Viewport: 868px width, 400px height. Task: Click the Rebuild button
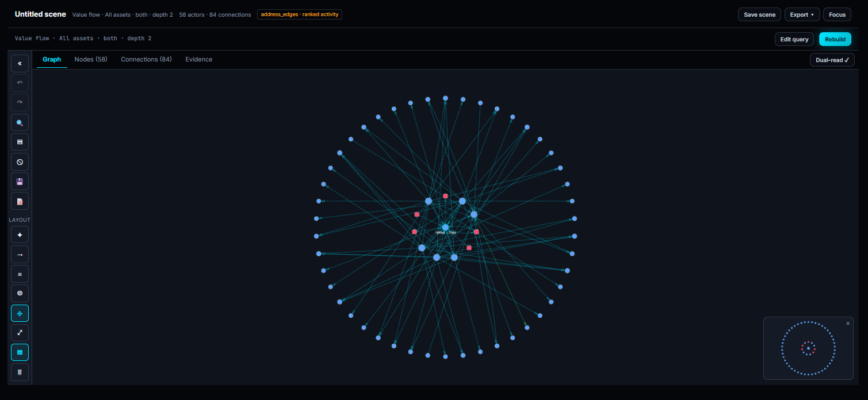click(x=835, y=39)
